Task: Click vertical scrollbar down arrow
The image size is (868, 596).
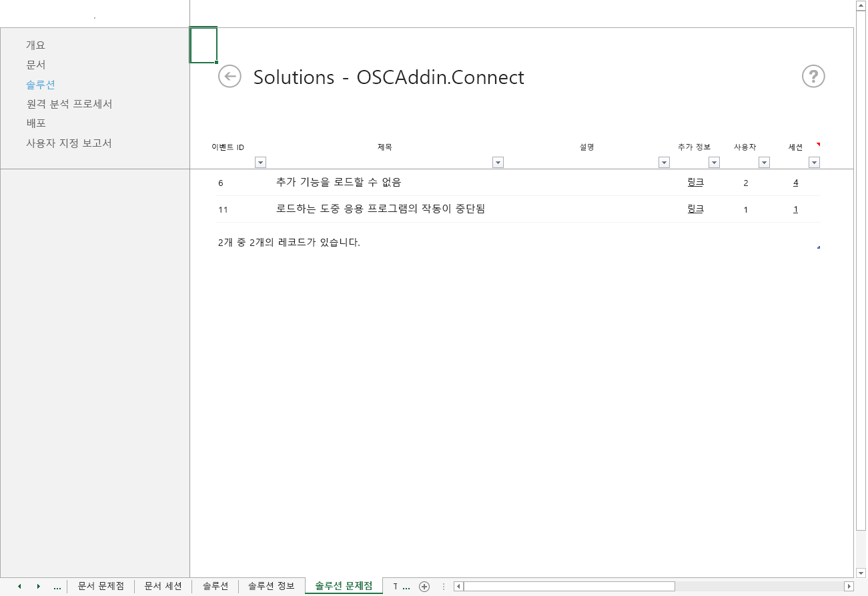Action: tap(861, 572)
